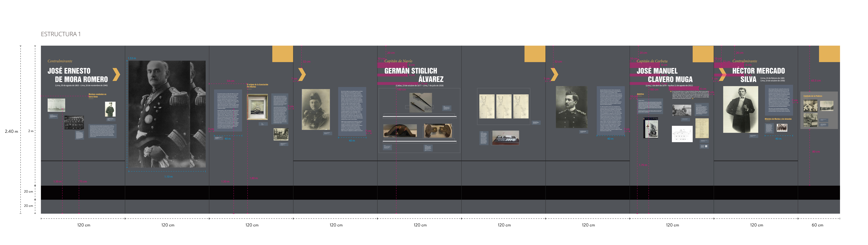Click the middle map in the three-map frame
Image resolution: width=868 pixels, height=245 pixels.
503,106
